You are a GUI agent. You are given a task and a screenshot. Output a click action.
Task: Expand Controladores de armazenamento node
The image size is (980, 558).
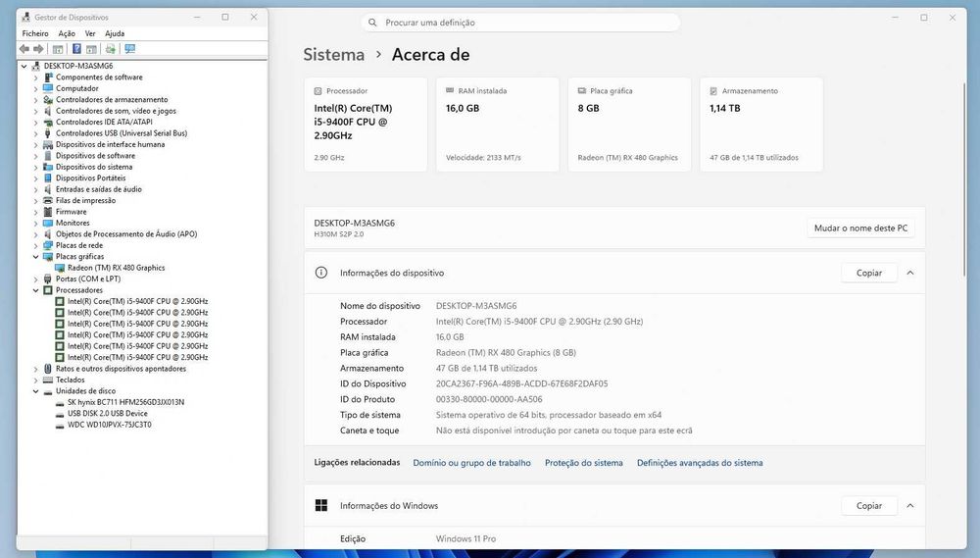tap(35, 100)
